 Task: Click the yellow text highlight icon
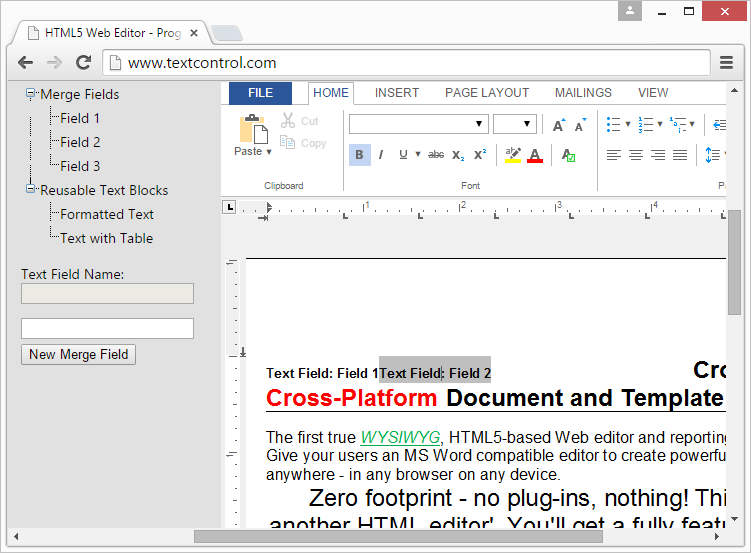[513, 155]
